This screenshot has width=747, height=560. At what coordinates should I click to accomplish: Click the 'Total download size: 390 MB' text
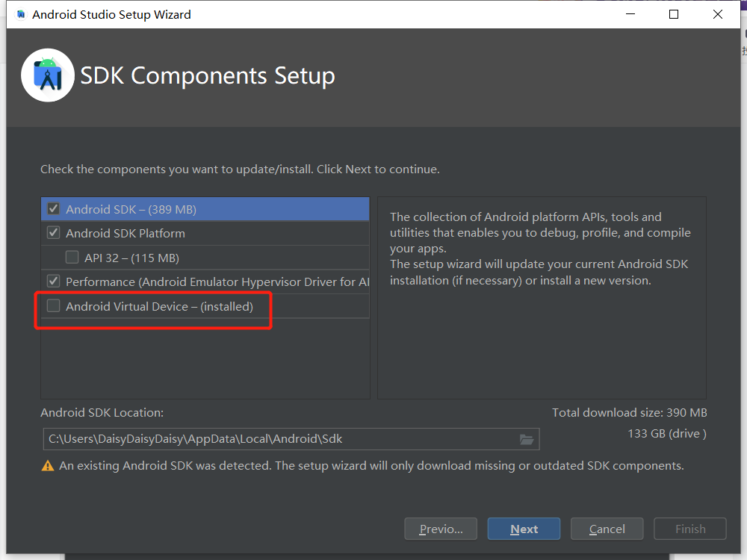point(629,412)
